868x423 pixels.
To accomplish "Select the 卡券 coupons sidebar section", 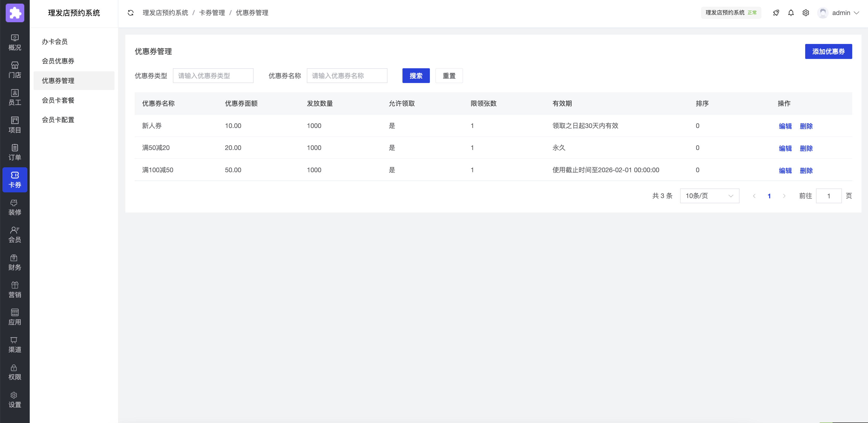I will point(15,180).
